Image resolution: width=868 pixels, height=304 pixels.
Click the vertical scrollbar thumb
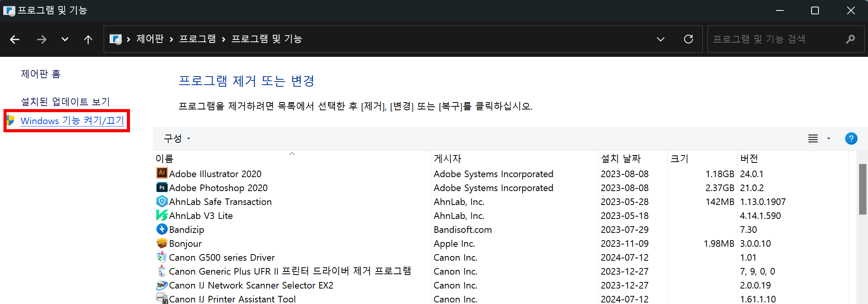pos(863,189)
